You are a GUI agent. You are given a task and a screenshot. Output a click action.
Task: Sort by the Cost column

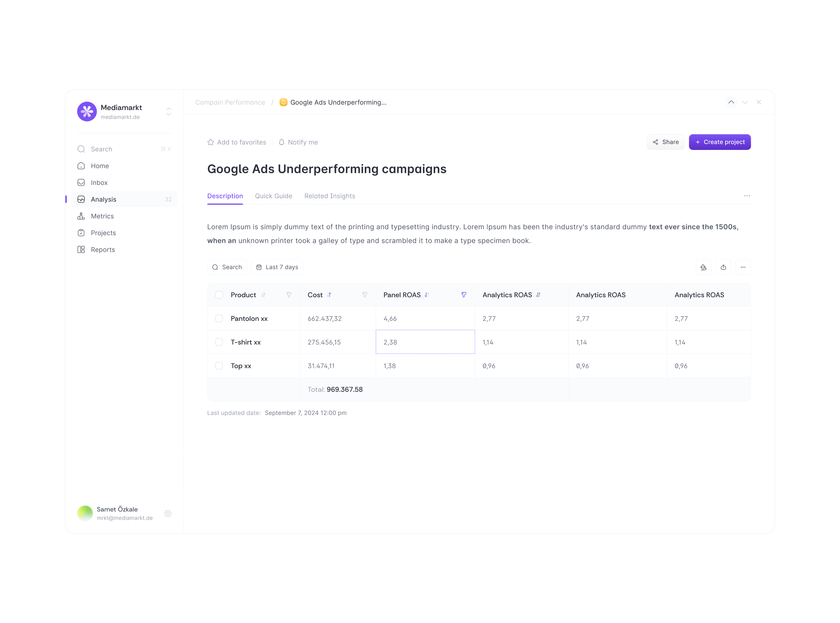[329, 295]
